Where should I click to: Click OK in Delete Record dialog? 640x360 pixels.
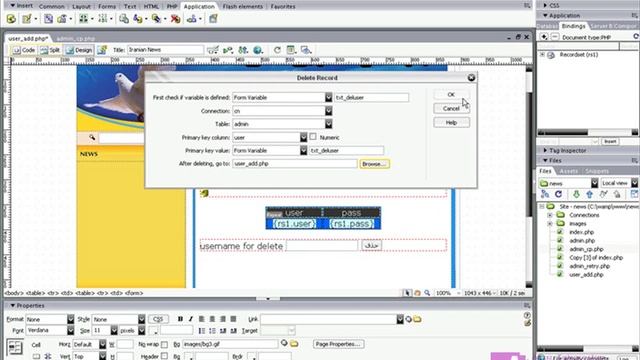click(x=451, y=94)
